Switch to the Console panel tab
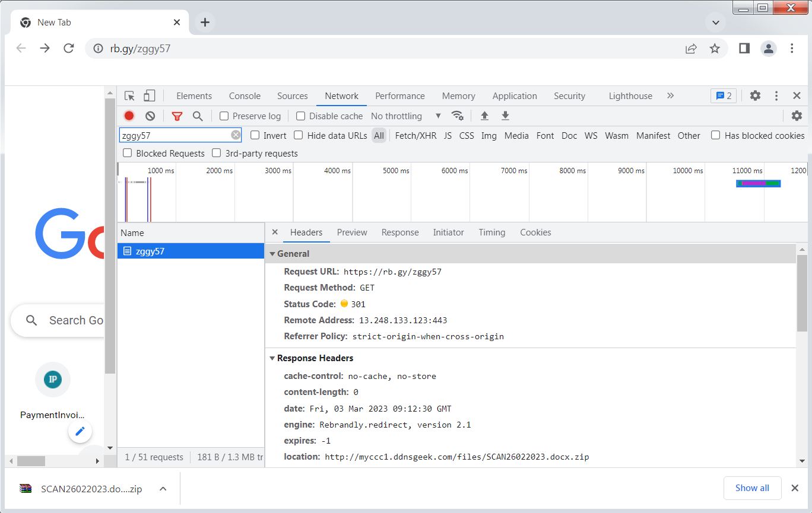Screen dimensions: 812x513 [245, 96]
